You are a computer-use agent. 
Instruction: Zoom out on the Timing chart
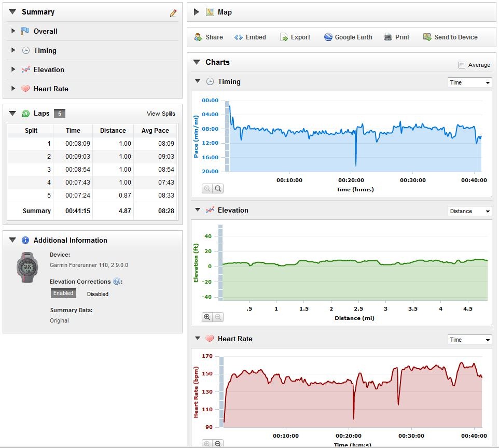pos(218,188)
